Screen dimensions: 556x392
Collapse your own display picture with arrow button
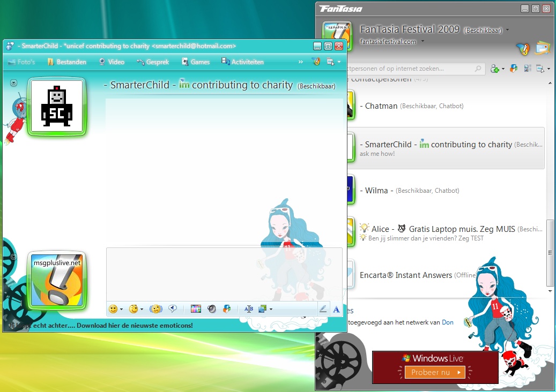pyautogui.click(x=13, y=257)
